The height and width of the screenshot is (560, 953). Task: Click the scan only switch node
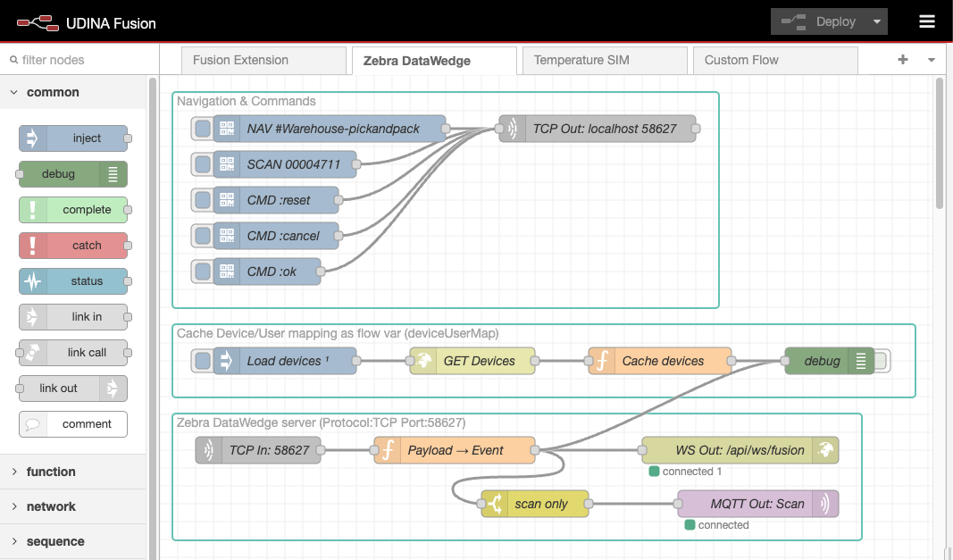(x=535, y=504)
